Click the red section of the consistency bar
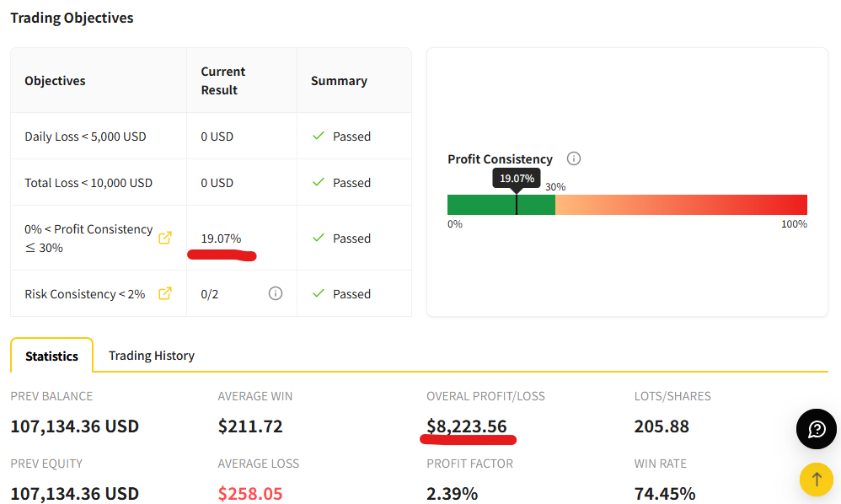Screen dimensions: 841x504 point(681,205)
